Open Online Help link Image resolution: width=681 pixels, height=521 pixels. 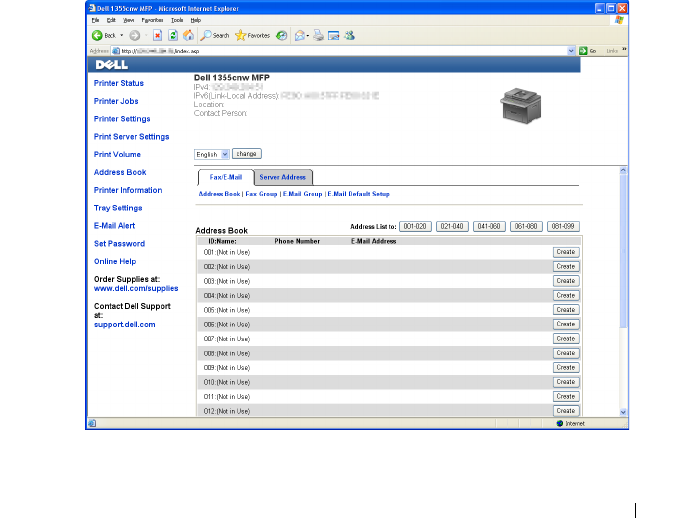tap(115, 261)
